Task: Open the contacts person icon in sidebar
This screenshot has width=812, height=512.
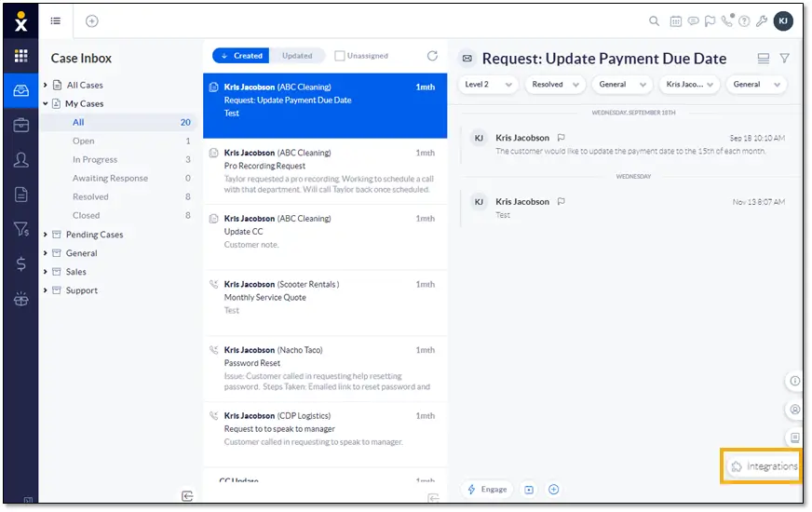Action: tap(20, 160)
